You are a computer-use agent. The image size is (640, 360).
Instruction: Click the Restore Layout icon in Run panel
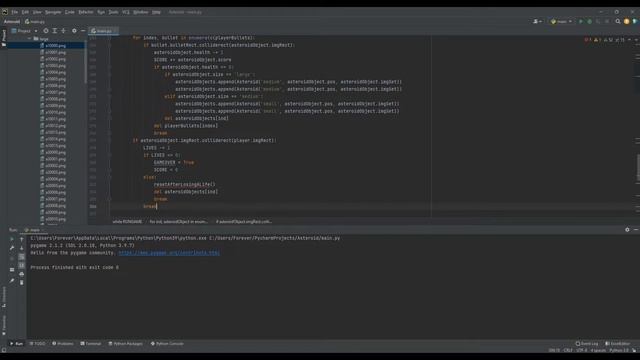point(12,269)
